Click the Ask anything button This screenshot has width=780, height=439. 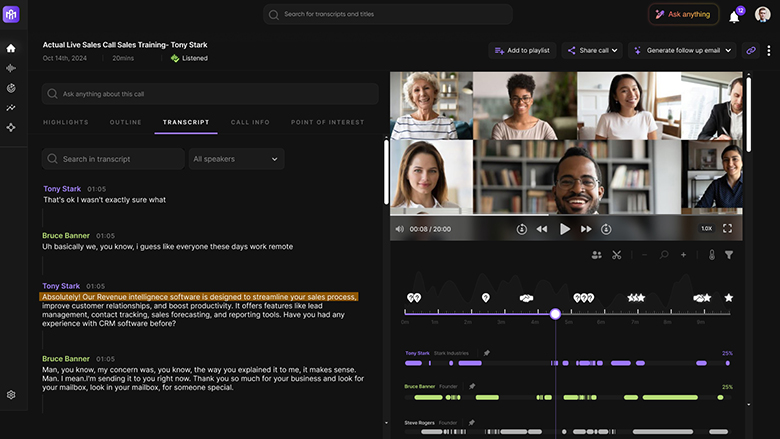pyautogui.click(x=683, y=14)
